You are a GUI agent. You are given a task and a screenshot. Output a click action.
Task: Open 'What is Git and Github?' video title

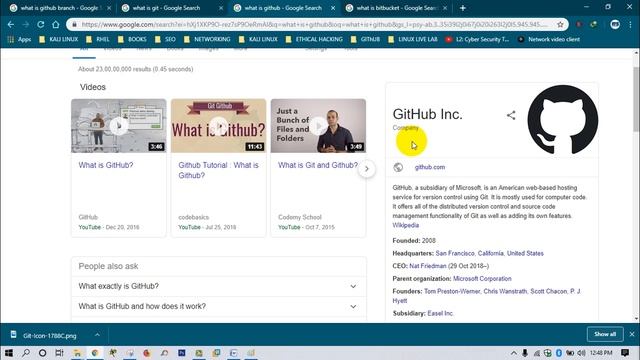click(318, 165)
